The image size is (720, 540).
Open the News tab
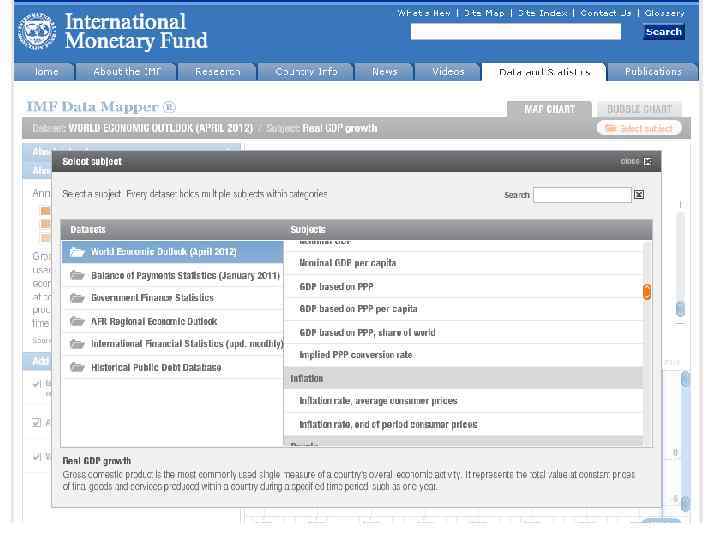point(384,72)
